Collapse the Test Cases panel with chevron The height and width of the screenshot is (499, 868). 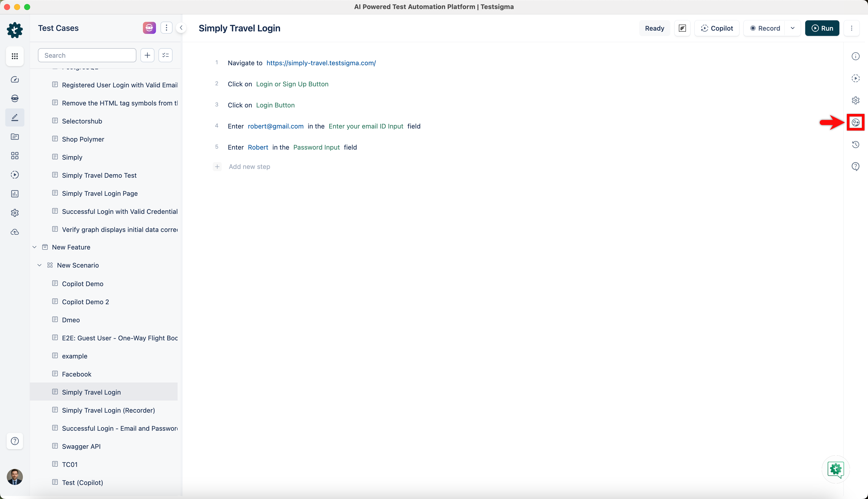[181, 28]
